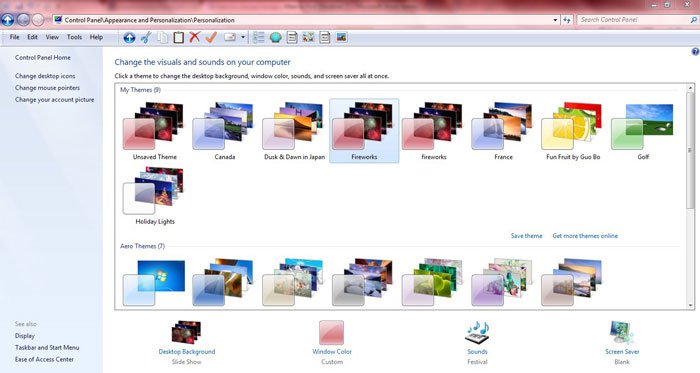Click the red X Delete toolbar icon
The height and width of the screenshot is (373, 700).
click(195, 37)
